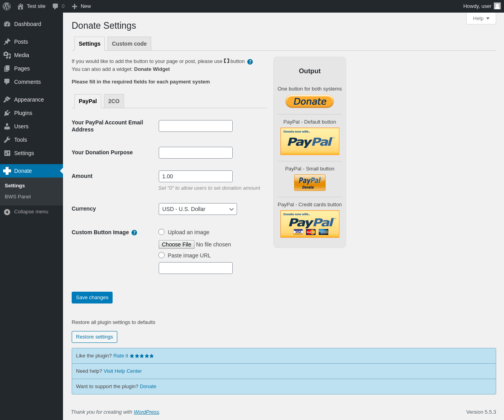This screenshot has height=420, width=504.
Task: Click the Howdy, user account text
Action: [477, 6]
